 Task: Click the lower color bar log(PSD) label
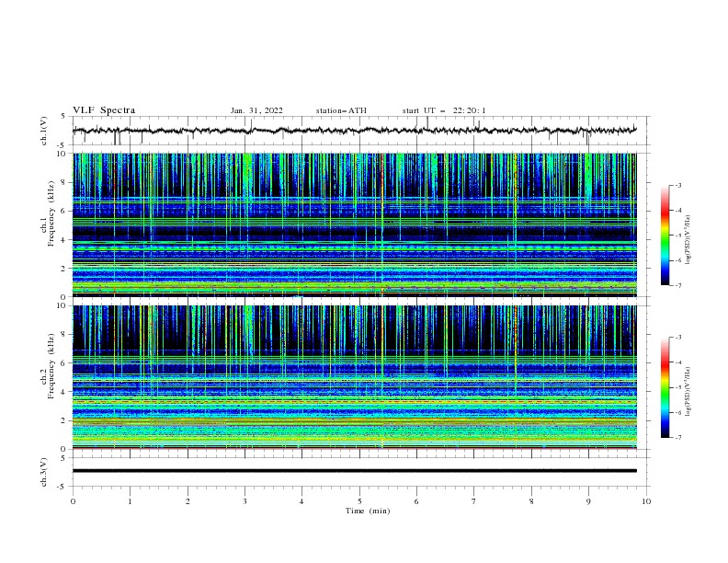688,391
